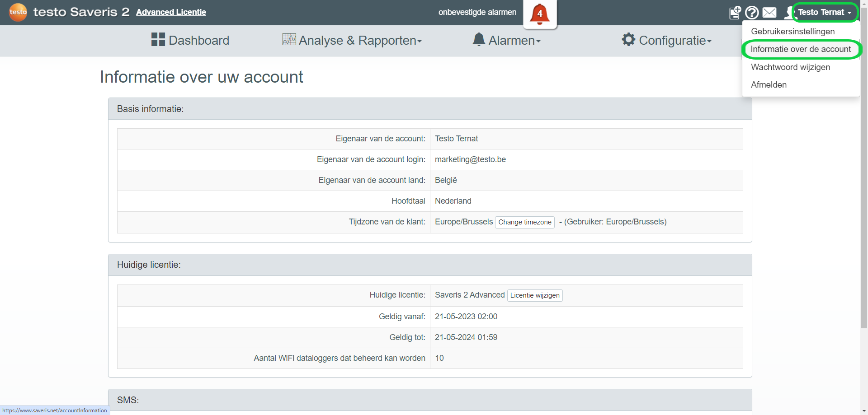Viewport: 868px width, 415px height.
Task: Open the red alarm bell notification
Action: click(x=540, y=14)
